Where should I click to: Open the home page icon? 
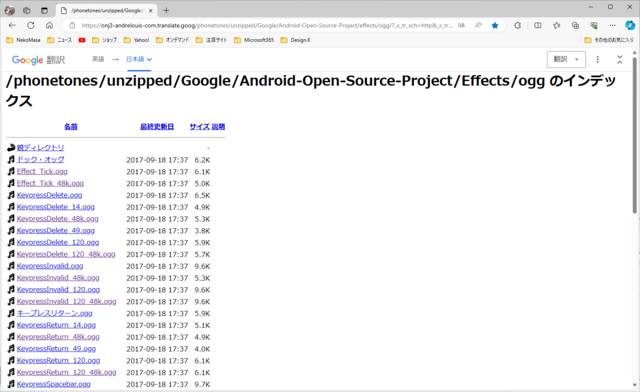click(x=49, y=25)
